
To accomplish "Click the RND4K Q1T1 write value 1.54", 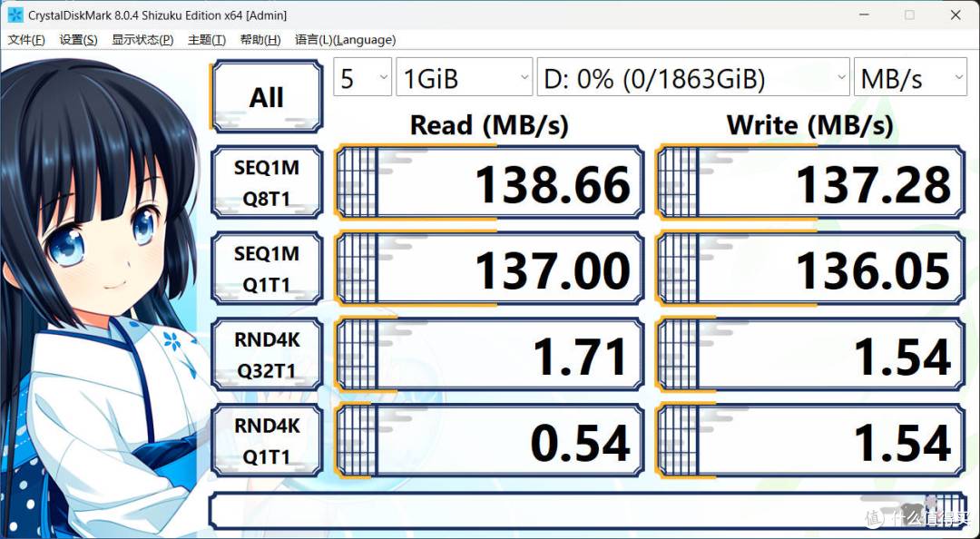I will 810,441.
